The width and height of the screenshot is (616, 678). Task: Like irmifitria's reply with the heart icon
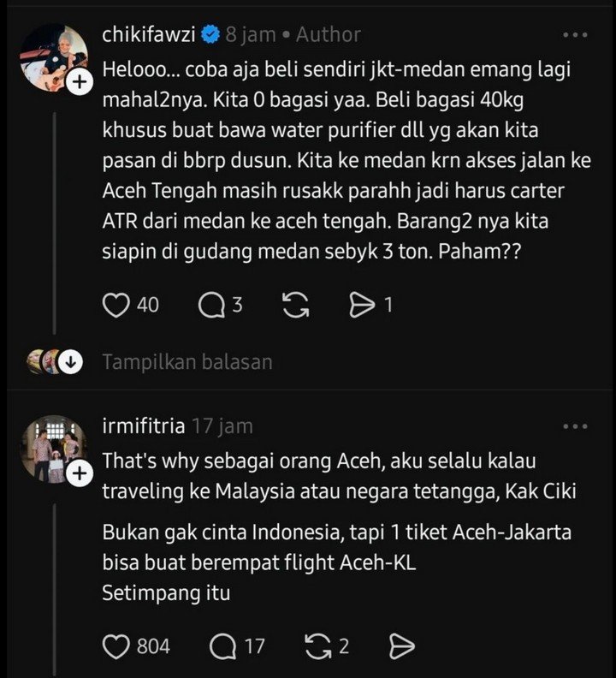[x=115, y=645]
